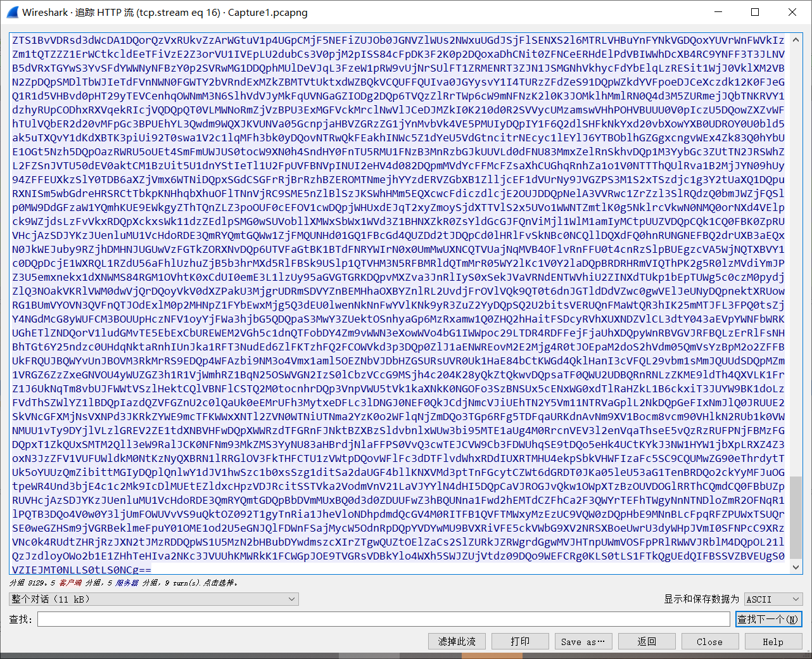
Task: Maximize the follow stream window
Action: click(755, 12)
